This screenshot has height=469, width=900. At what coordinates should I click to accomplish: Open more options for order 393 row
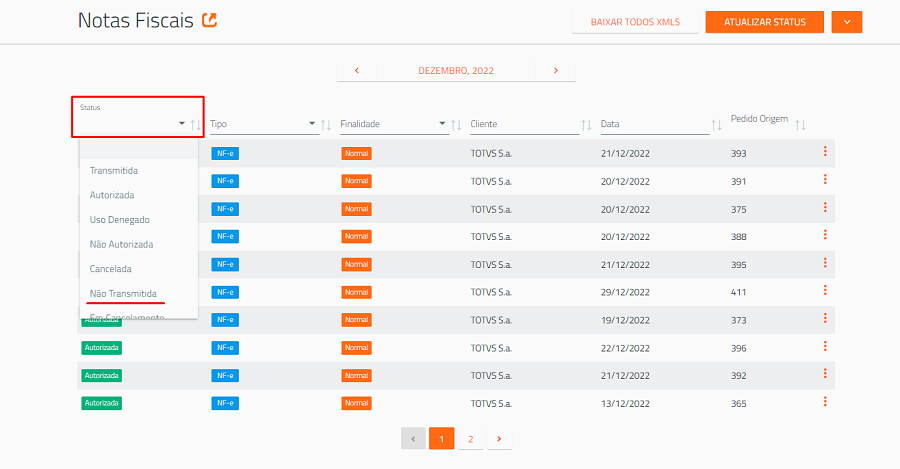click(x=825, y=151)
